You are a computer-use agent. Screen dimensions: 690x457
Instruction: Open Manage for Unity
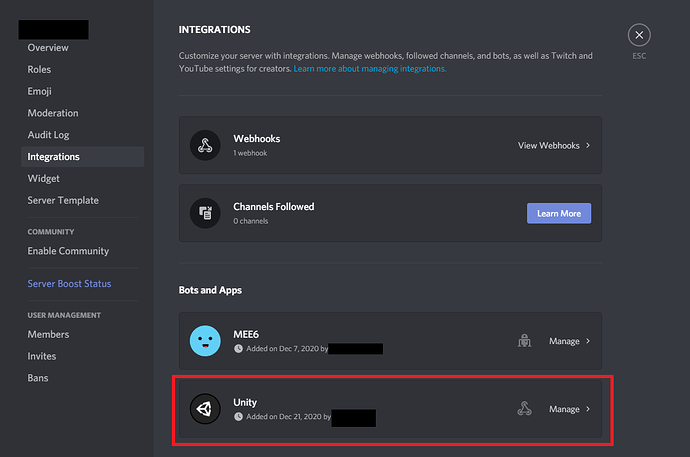pos(569,409)
